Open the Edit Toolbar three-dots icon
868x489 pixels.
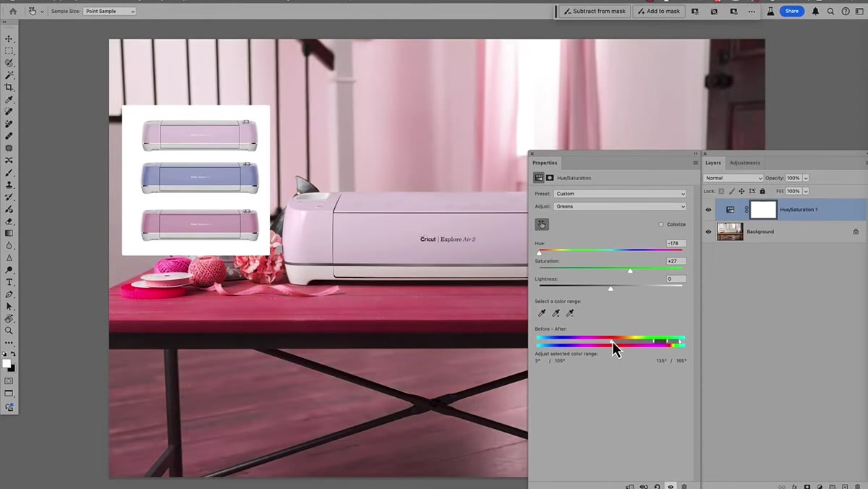pos(9,343)
